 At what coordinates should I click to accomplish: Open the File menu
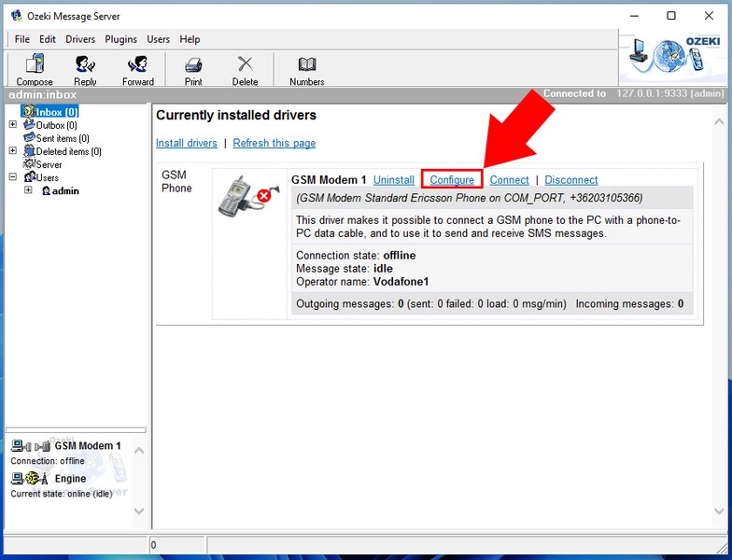[x=22, y=39]
